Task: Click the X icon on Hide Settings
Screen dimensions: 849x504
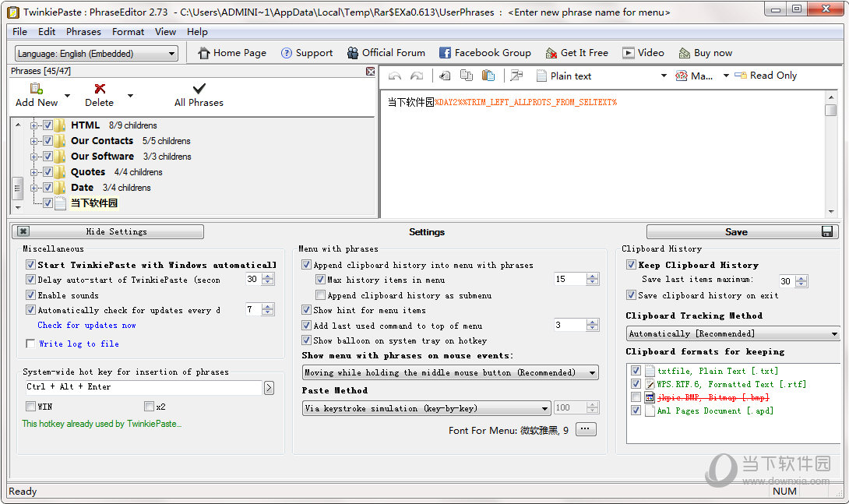Action: 23,231
